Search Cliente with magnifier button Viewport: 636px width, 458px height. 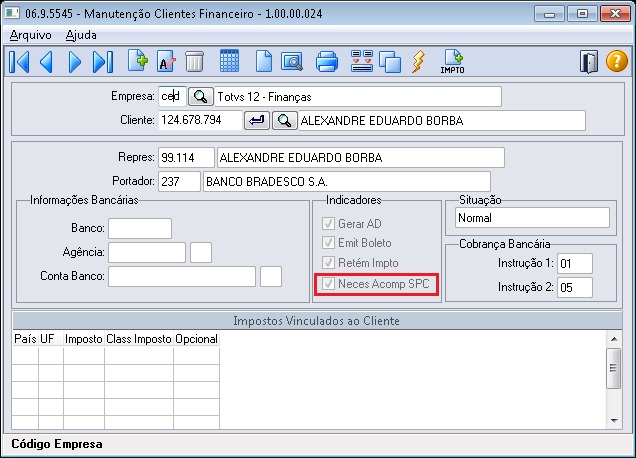click(x=284, y=120)
